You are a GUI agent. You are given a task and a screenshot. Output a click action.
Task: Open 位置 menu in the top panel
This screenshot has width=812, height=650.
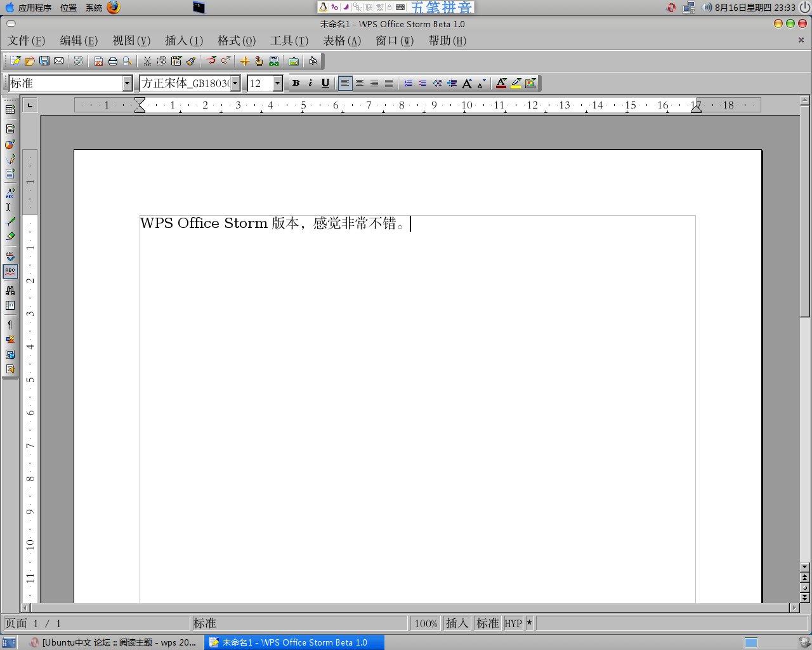[69, 8]
